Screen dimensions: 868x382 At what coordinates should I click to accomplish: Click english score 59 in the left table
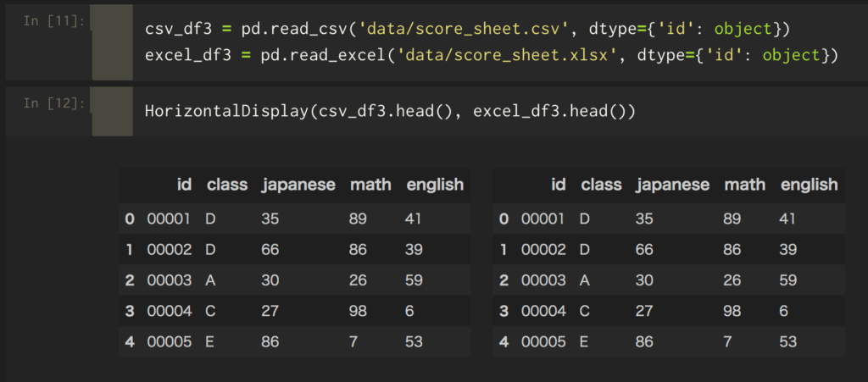coord(414,280)
